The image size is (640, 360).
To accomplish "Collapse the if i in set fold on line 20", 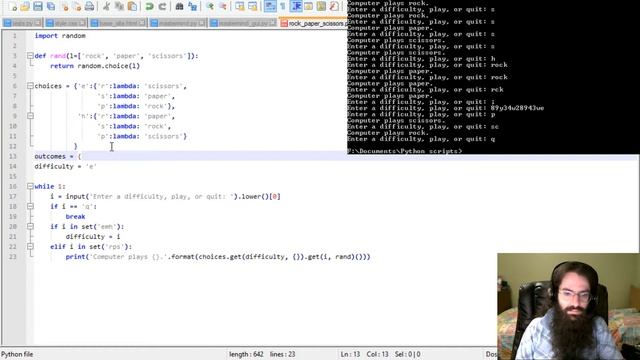I will (x=30, y=226).
